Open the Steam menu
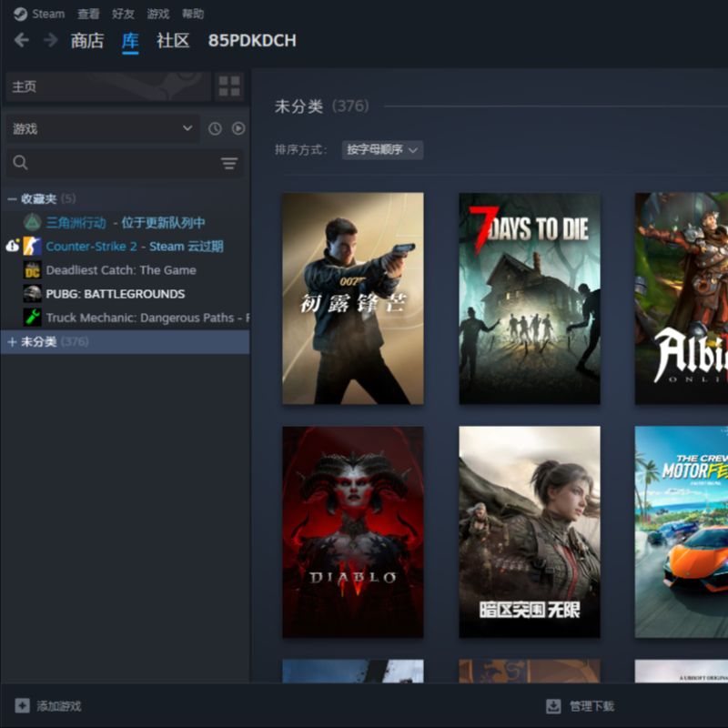This screenshot has height=728, width=728. 48,14
